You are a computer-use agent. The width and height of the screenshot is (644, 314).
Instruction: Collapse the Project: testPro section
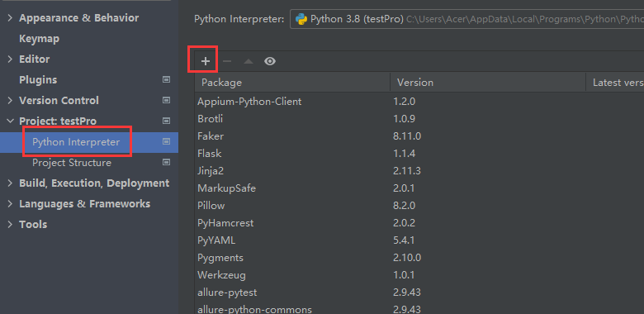(10, 121)
